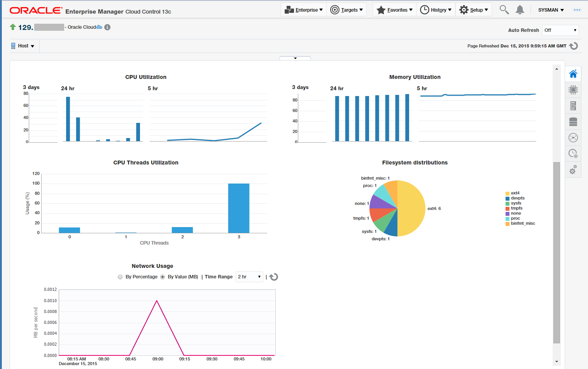Click the ext4 pie slice

click(x=412, y=208)
